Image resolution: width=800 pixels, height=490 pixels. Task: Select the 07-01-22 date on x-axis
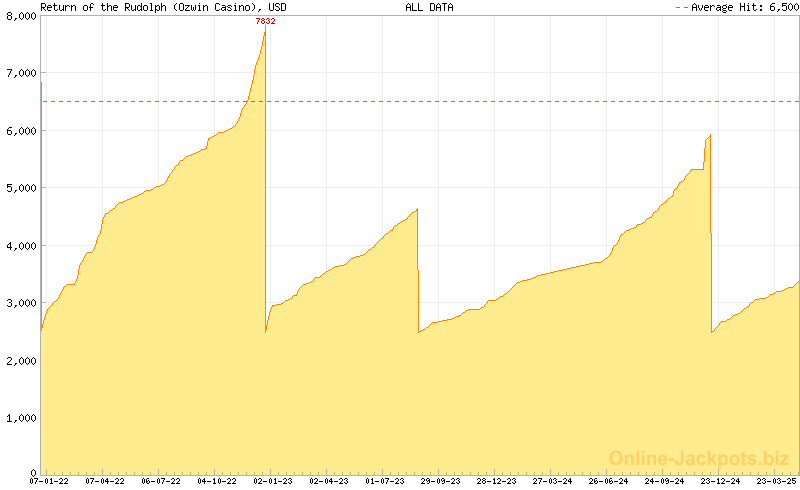point(50,481)
